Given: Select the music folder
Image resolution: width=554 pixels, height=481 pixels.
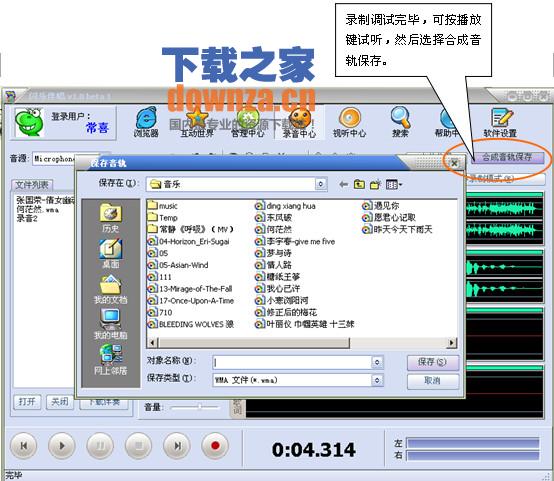Looking at the screenshot, I should (163, 206).
